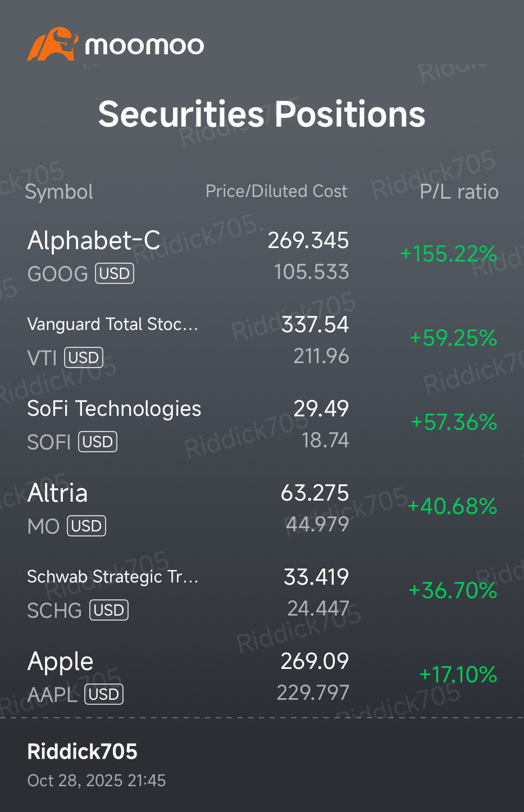
Task: Open the Riddick705 username profile
Action: [x=83, y=751]
